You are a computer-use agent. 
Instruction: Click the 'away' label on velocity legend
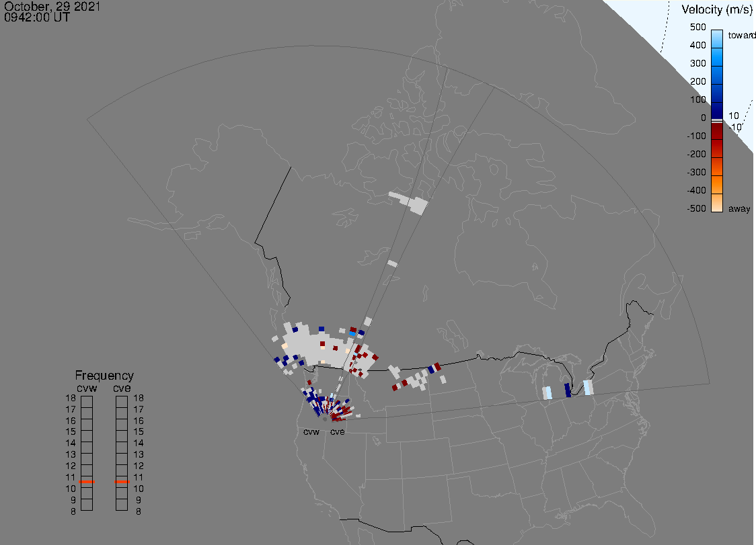click(x=739, y=208)
